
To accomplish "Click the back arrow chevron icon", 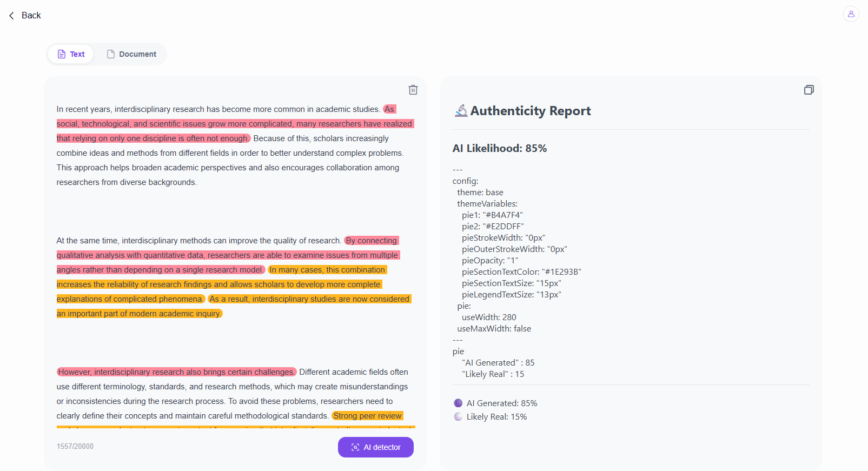I will point(11,16).
